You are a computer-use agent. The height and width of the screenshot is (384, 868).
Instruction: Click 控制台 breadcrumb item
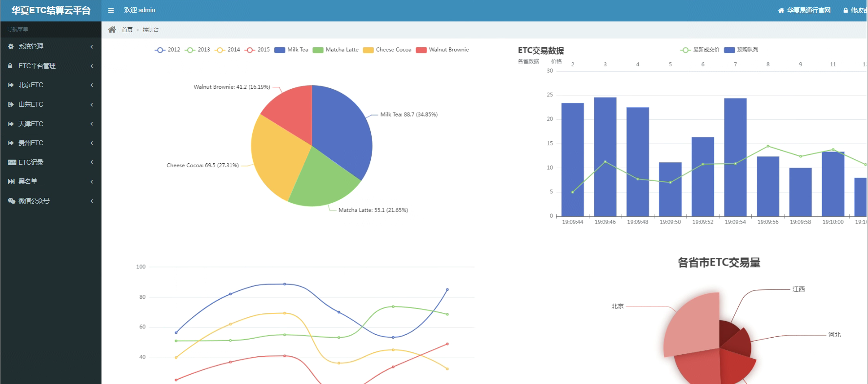(151, 30)
